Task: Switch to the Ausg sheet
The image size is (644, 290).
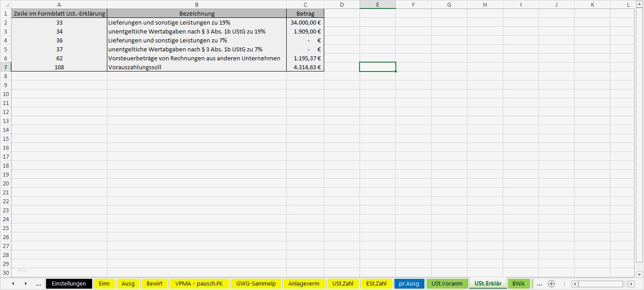Action: pos(128,283)
